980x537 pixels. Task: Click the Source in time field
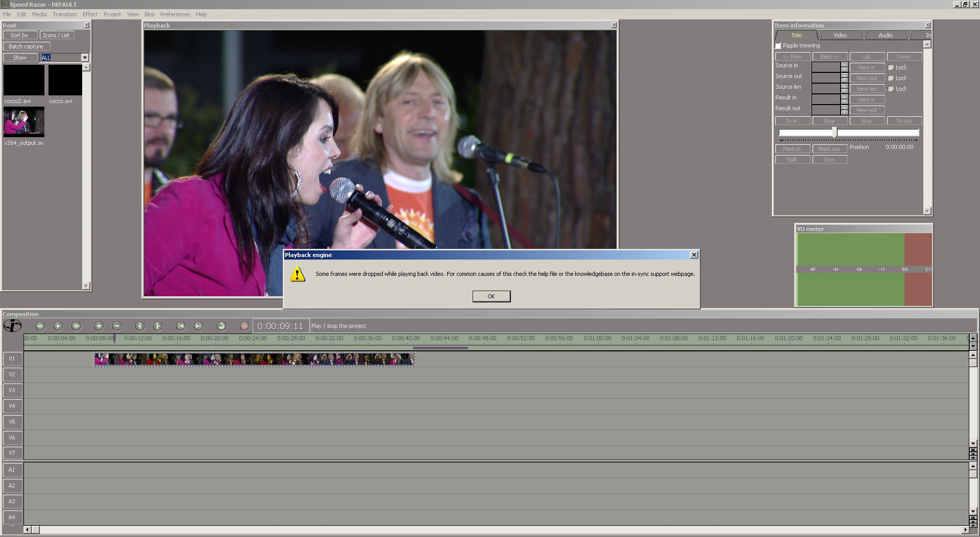coord(826,67)
